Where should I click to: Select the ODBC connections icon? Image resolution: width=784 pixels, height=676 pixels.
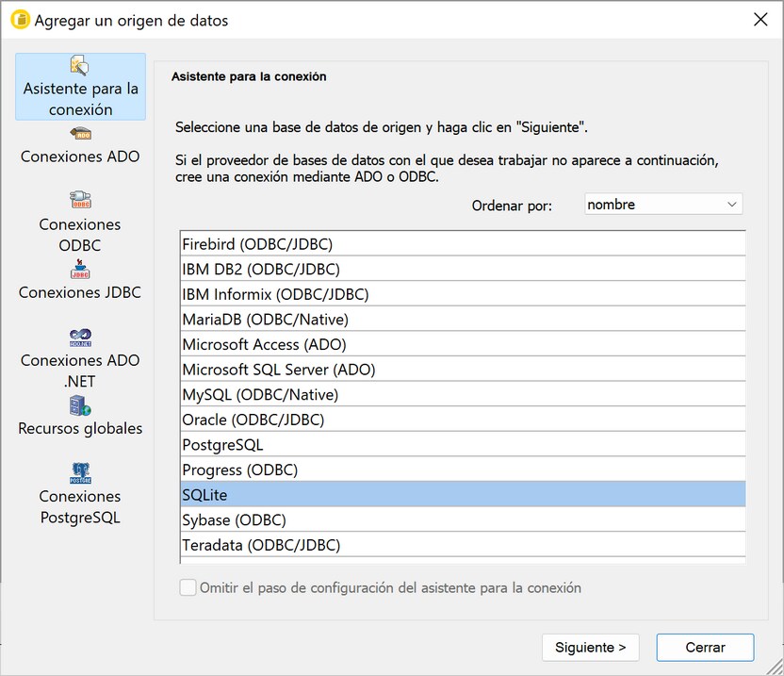tap(80, 200)
